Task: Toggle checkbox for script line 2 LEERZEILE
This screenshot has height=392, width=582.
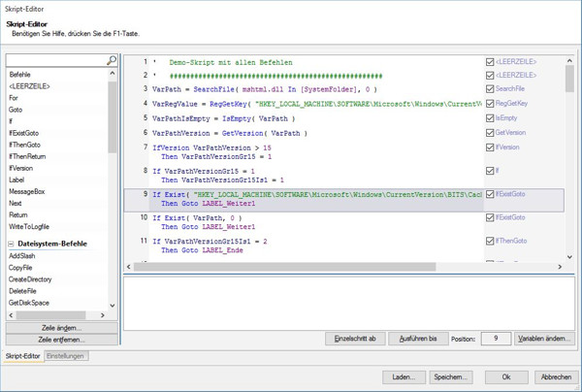Action: (x=490, y=76)
